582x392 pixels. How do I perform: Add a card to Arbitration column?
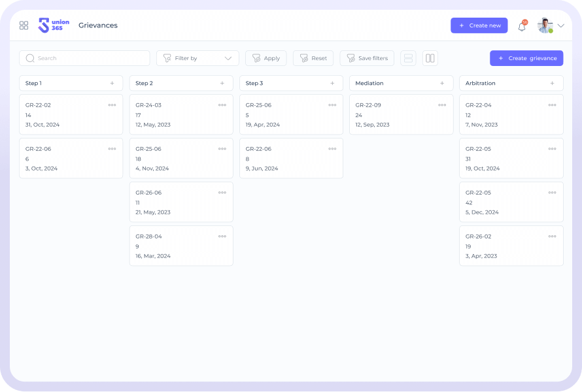pos(552,84)
